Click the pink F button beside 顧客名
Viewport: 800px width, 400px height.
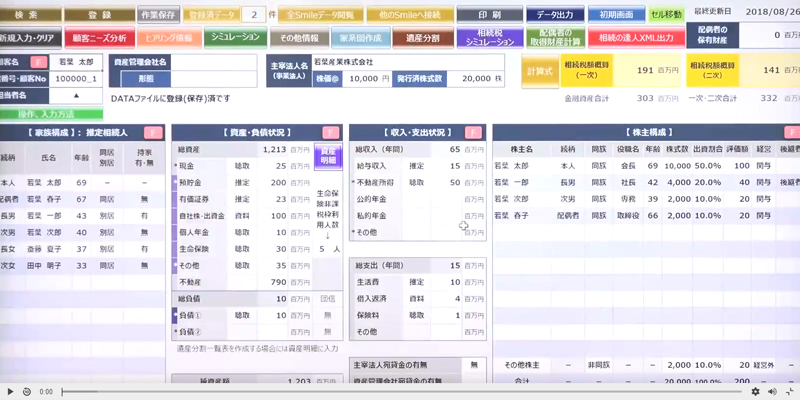tap(38, 62)
